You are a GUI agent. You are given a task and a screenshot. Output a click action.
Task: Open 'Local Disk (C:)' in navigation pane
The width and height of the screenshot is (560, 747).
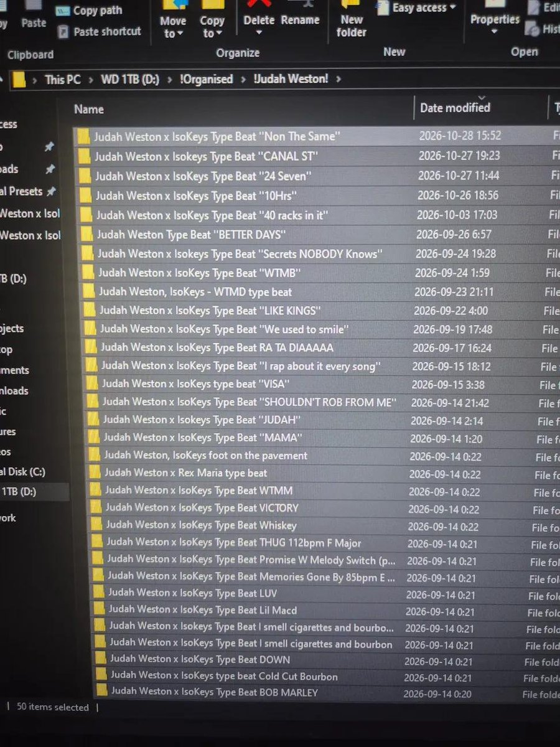(22, 472)
